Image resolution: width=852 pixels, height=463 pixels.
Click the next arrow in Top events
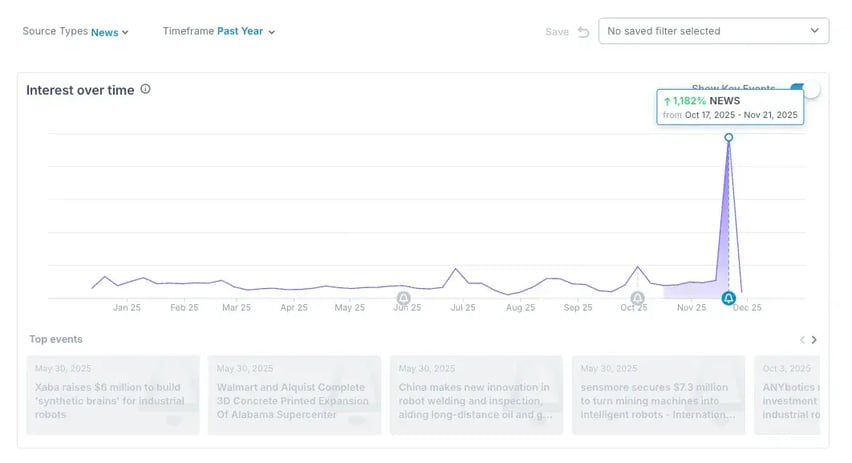click(x=814, y=340)
